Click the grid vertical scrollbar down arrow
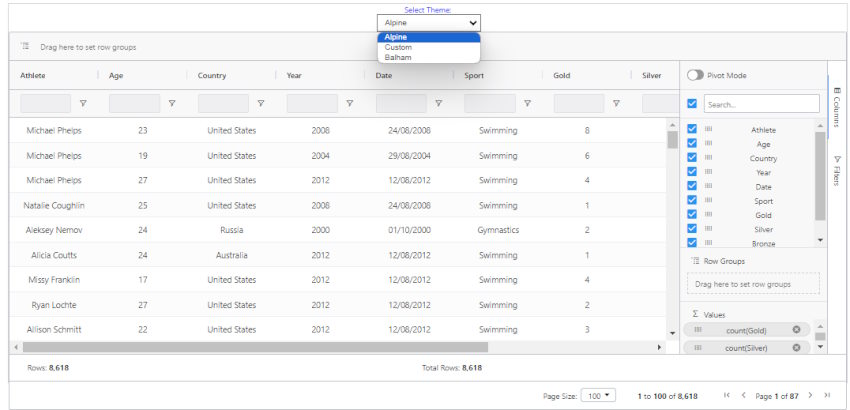Viewport: 850px width, 410px height. point(673,333)
